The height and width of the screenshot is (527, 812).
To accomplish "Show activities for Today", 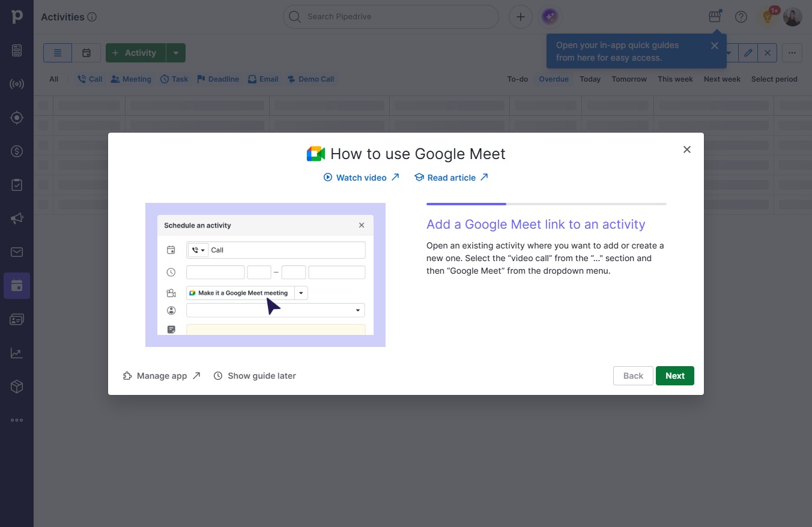I will [590, 79].
